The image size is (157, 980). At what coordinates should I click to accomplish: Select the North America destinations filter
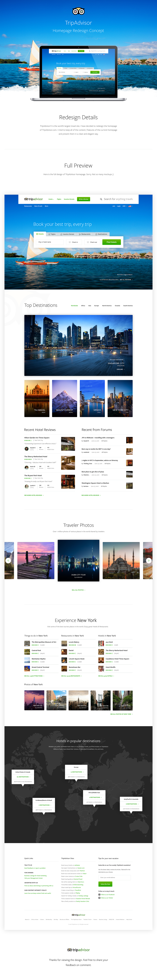point(107,305)
